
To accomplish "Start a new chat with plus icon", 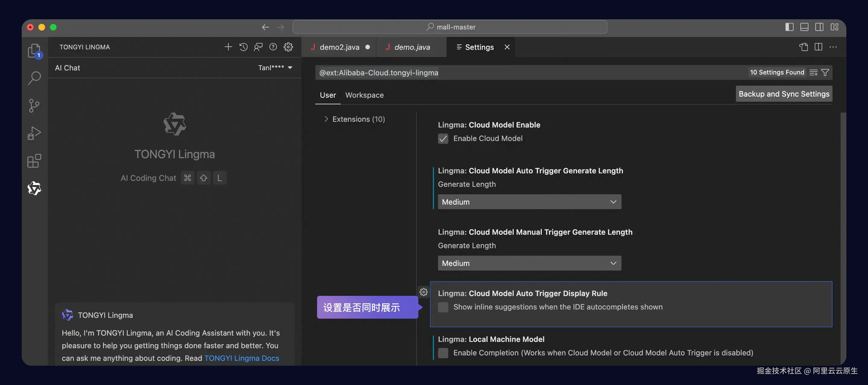I will (x=228, y=47).
